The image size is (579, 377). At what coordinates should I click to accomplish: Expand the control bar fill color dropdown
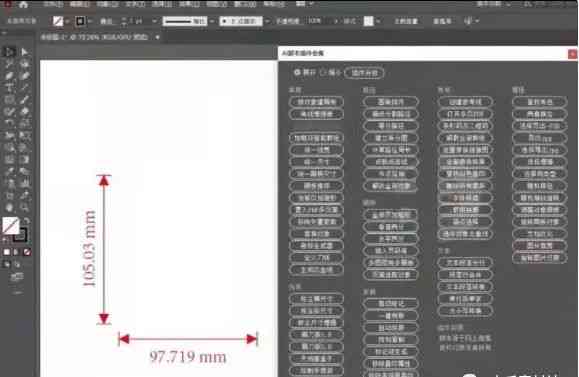(68, 21)
